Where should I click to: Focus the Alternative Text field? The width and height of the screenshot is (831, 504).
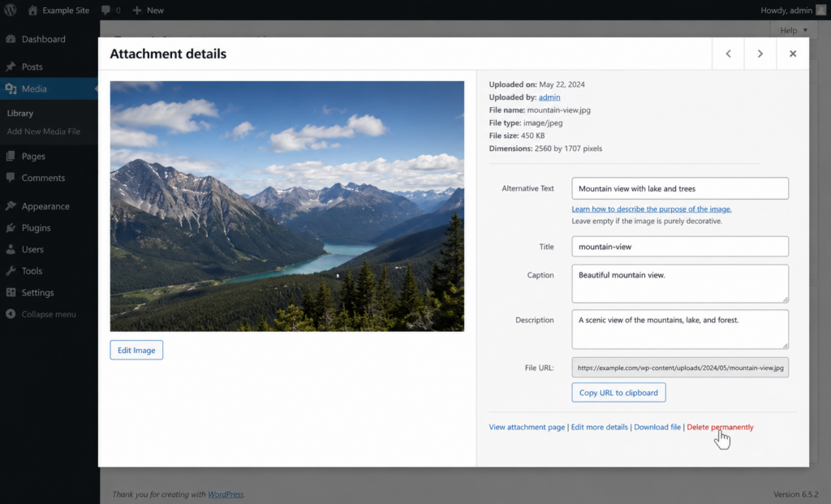[680, 188]
